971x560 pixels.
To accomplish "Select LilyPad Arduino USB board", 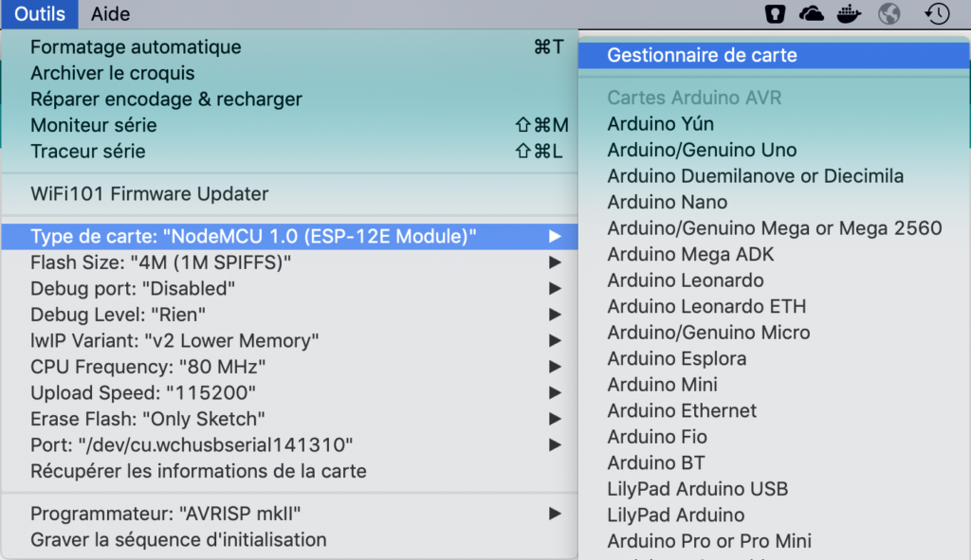I will 774,489.
